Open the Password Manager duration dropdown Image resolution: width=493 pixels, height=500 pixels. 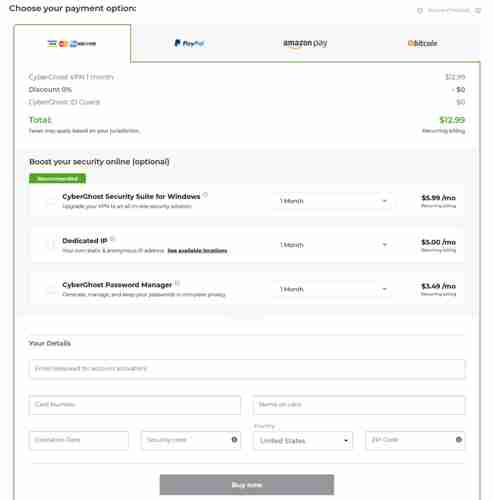333,289
